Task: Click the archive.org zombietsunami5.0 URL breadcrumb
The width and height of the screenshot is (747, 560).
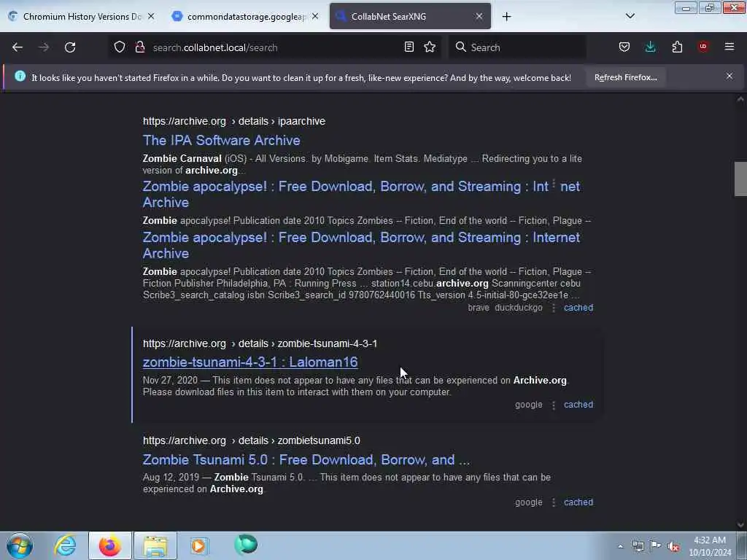Action: [x=252, y=441]
